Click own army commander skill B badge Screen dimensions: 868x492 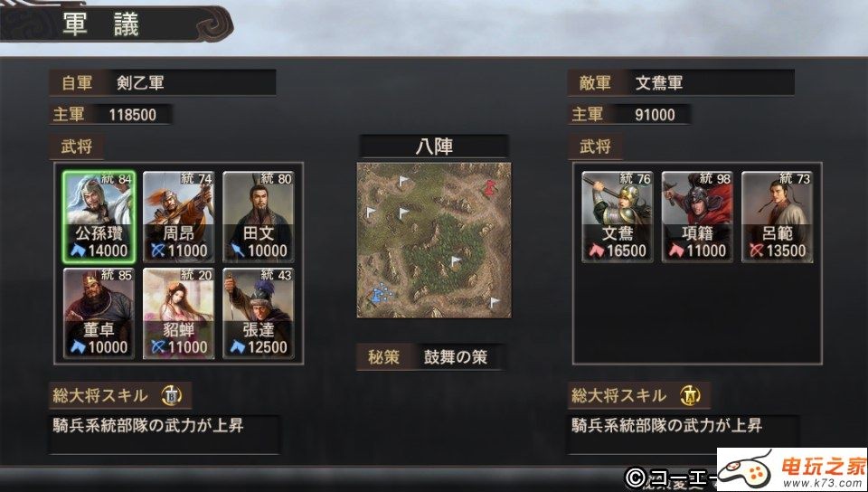point(172,395)
